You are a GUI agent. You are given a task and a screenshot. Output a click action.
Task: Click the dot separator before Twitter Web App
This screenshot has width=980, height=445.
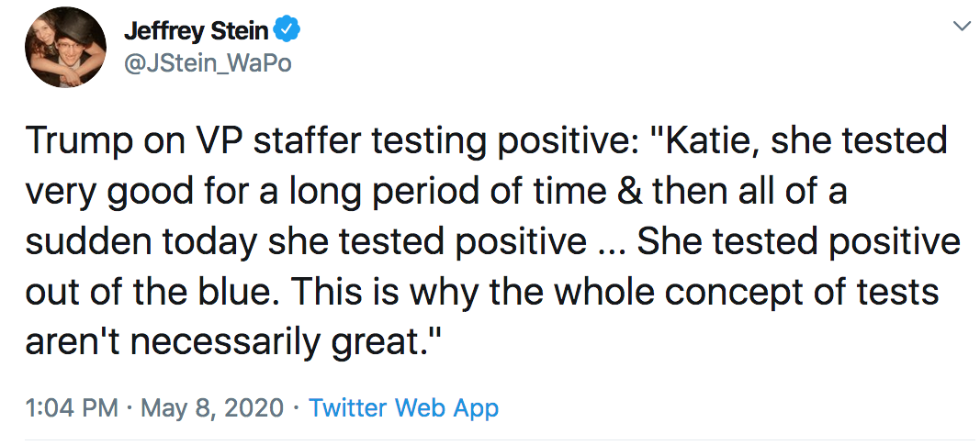297,409
